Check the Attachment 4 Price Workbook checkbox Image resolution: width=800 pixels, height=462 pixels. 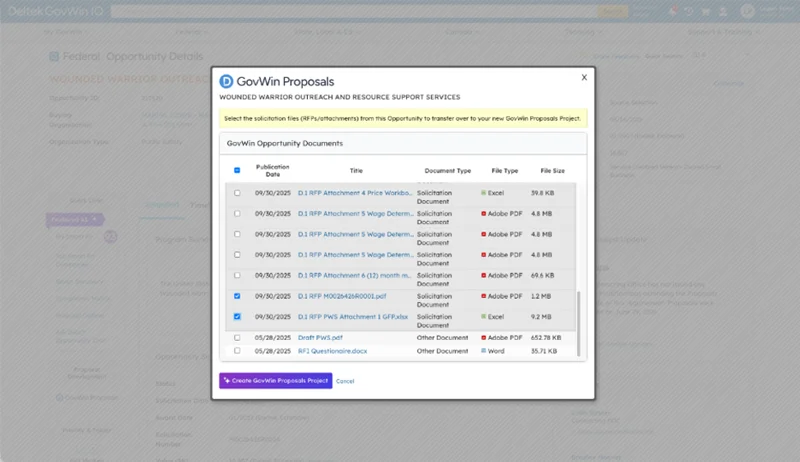[x=237, y=193]
